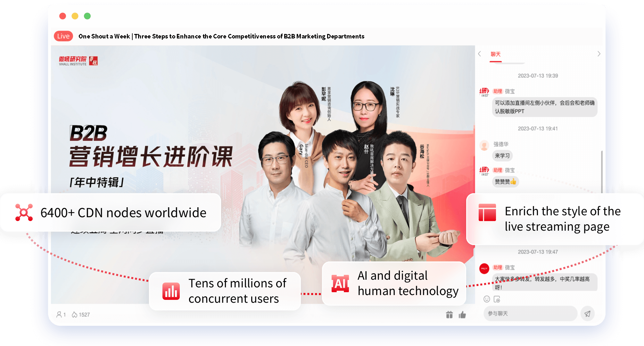
Task: Click the AI digital human icon
Action: click(340, 284)
